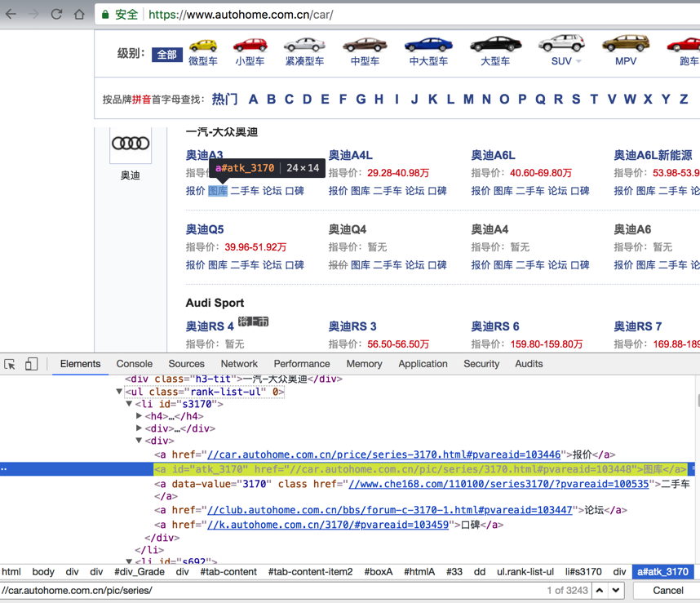The height and width of the screenshot is (603, 700).
Task: Select the yellow 微型车 car icon
Action: point(203,46)
